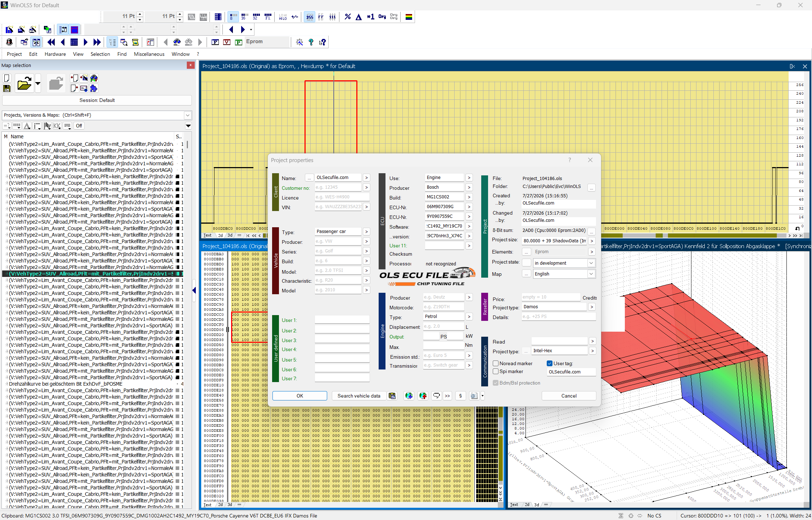Click the green P button in toolbar
Screen dimensions: 812x520
(x=238, y=42)
